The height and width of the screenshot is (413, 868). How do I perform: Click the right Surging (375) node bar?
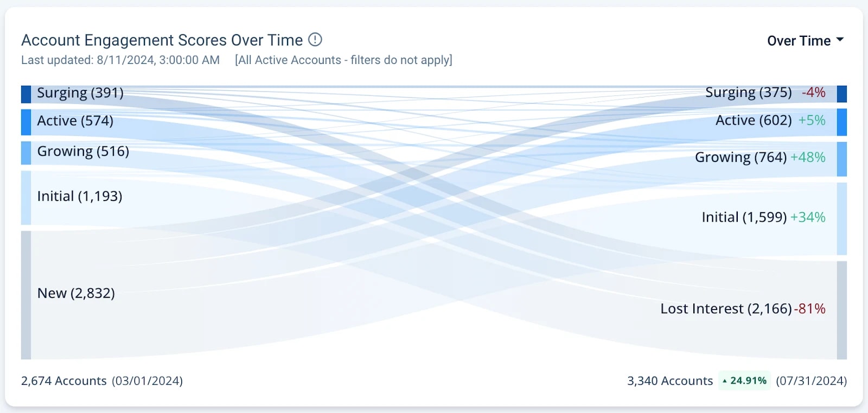[x=841, y=94]
